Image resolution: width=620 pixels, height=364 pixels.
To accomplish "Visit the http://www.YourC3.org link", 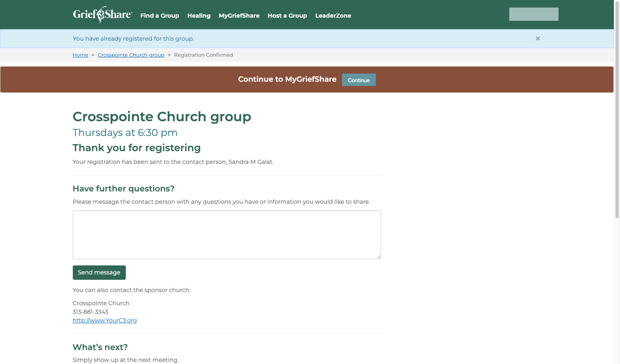I will click(x=105, y=320).
